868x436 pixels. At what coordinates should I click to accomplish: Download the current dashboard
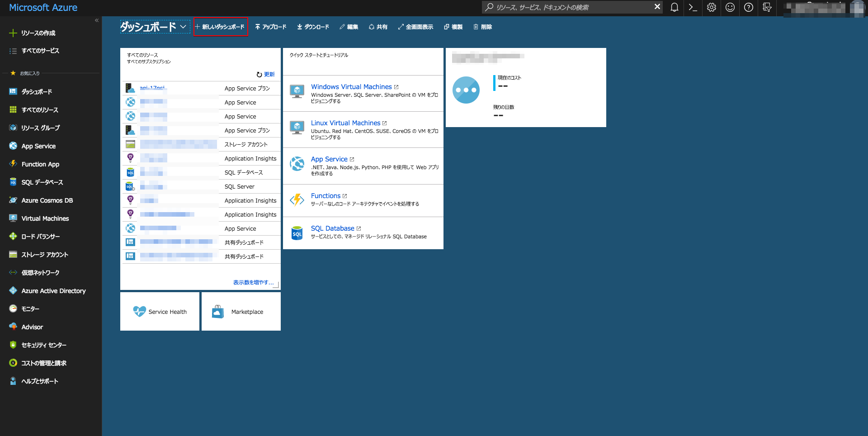pyautogui.click(x=313, y=27)
